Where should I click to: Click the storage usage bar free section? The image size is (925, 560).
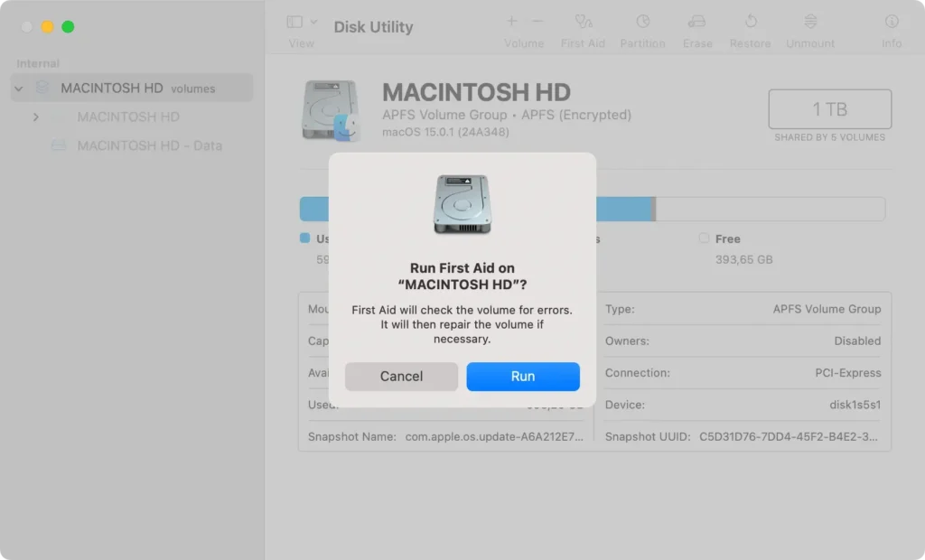[770, 209]
